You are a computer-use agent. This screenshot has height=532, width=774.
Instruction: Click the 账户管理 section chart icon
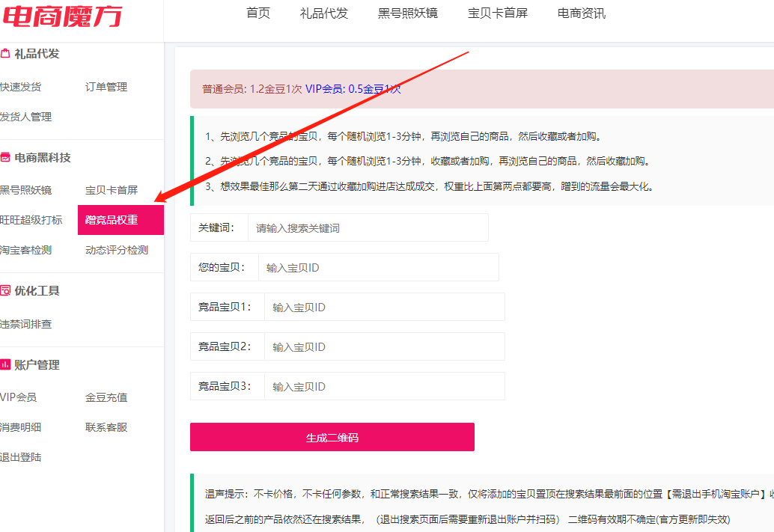tap(5, 364)
